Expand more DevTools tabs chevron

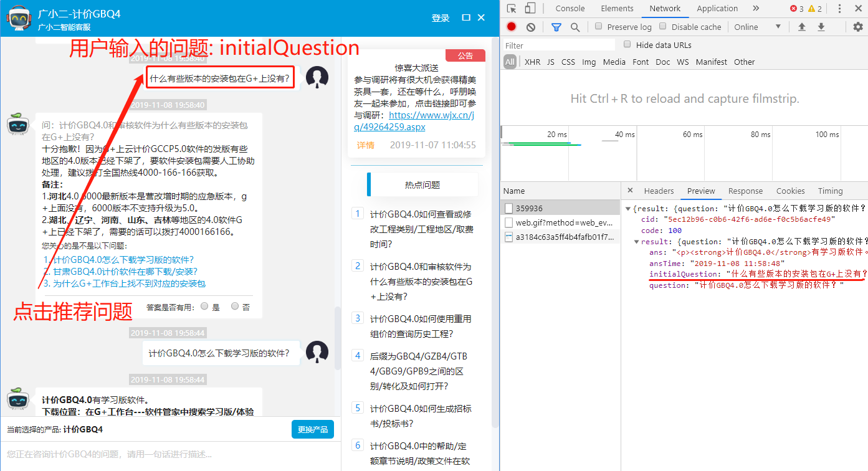pyautogui.click(x=756, y=9)
